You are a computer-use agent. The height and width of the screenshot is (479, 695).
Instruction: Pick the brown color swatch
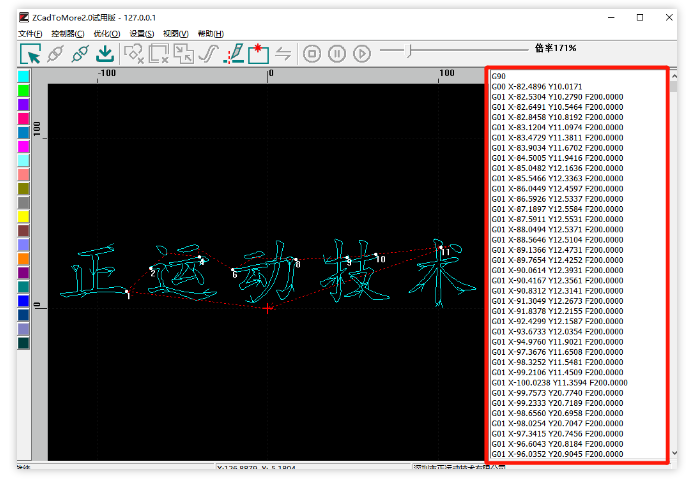coord(23,230)
